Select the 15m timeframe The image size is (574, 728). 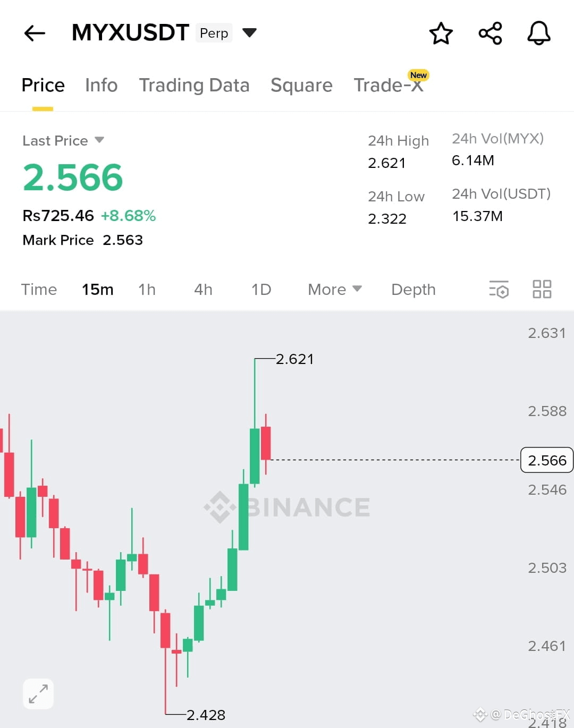98,290
